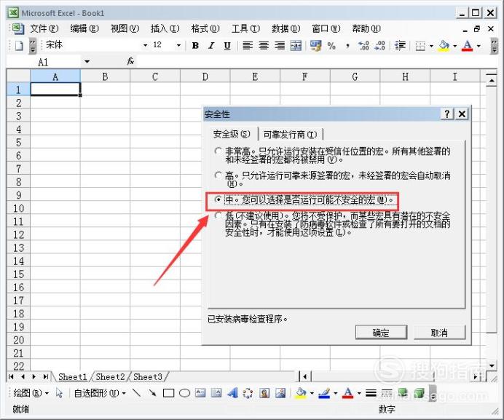Viewport: 504px width, 420px height.
Task: Align cell text left
Action: coord(248,46)
